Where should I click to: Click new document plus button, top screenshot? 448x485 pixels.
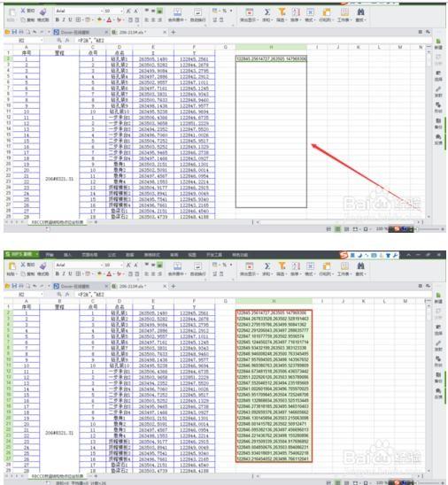[x=174, y=32]
